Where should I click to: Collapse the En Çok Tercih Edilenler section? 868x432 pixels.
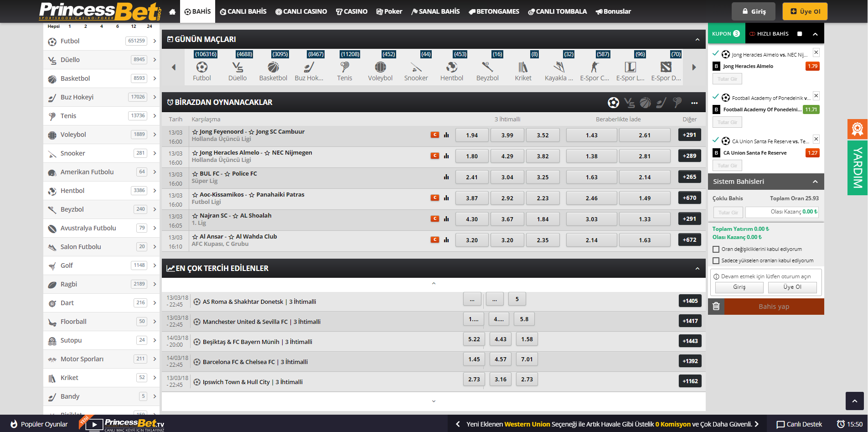pos(697,269)
